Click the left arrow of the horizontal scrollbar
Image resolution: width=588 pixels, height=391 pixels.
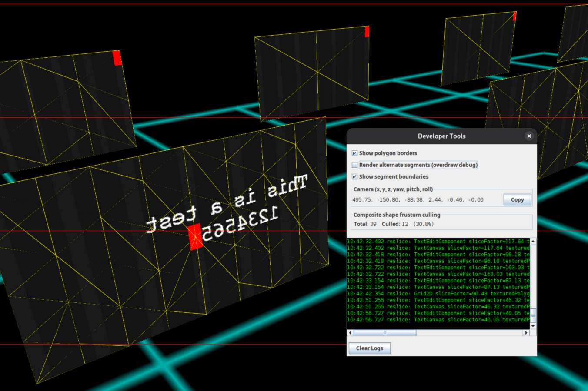click(x=350, y=332)
